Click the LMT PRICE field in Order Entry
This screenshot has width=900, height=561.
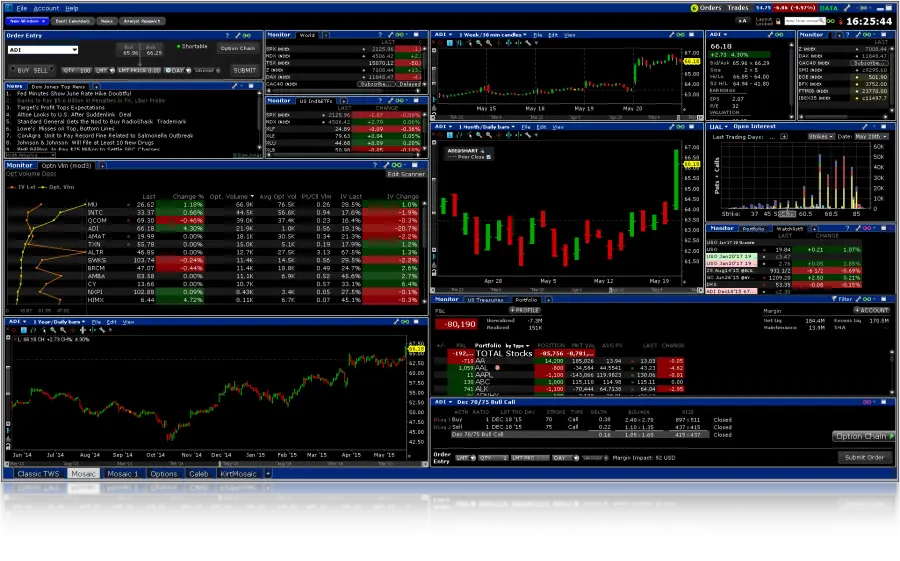(x=138, y=70)
